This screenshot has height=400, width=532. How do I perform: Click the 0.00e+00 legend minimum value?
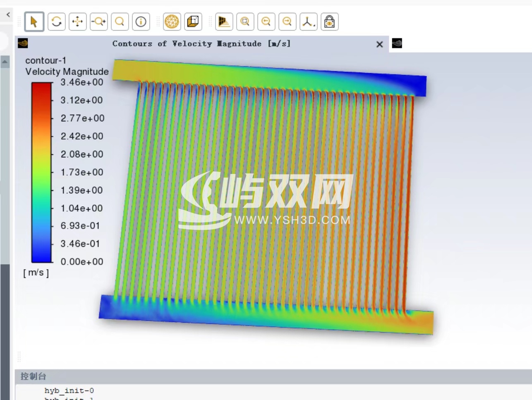click(82, 262)
